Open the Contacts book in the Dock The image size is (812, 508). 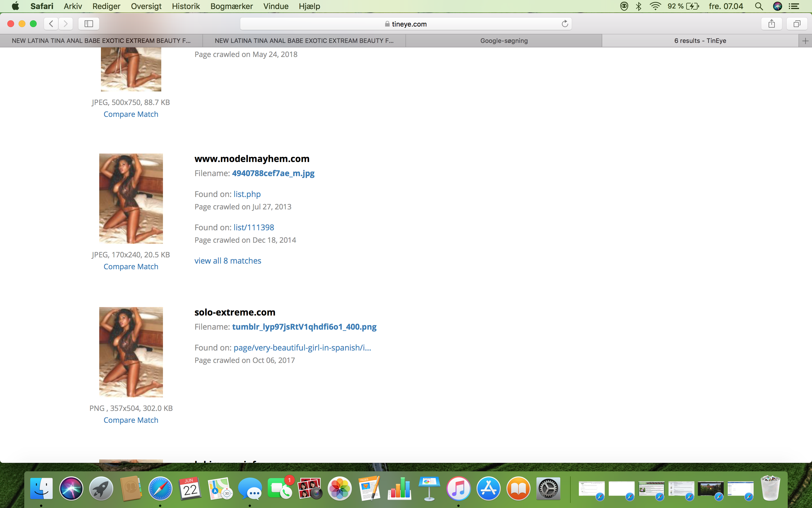coord(131,489)
